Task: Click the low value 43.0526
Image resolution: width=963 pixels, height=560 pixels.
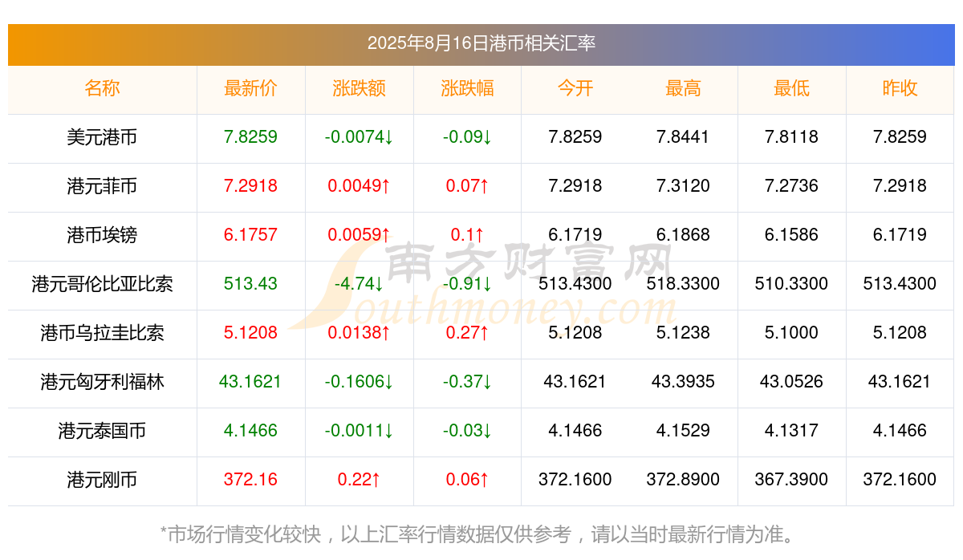Action: 791,382
